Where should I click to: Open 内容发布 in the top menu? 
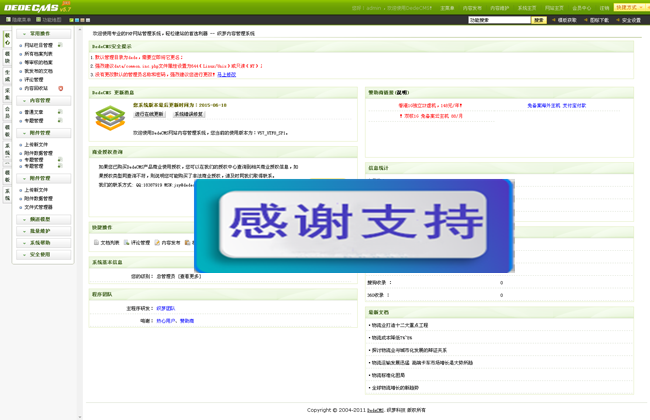click(472, 8)
